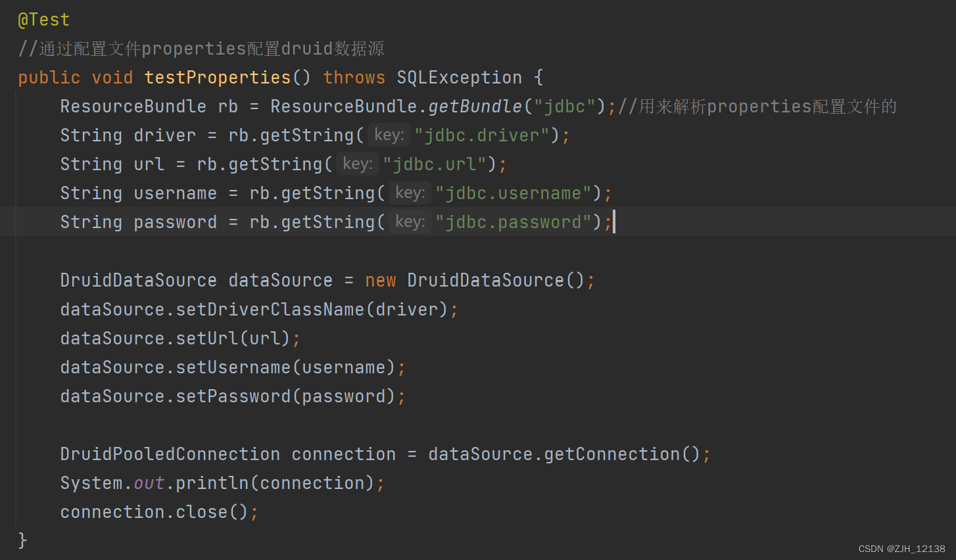Click the println method call
Screen dimensions: 956x560
click(x=212, y=483)
